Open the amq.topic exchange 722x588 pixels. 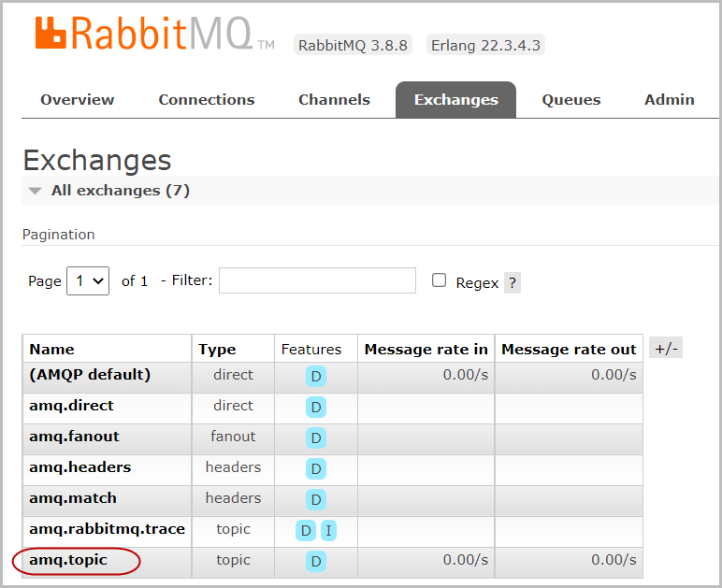pos(68,560)
